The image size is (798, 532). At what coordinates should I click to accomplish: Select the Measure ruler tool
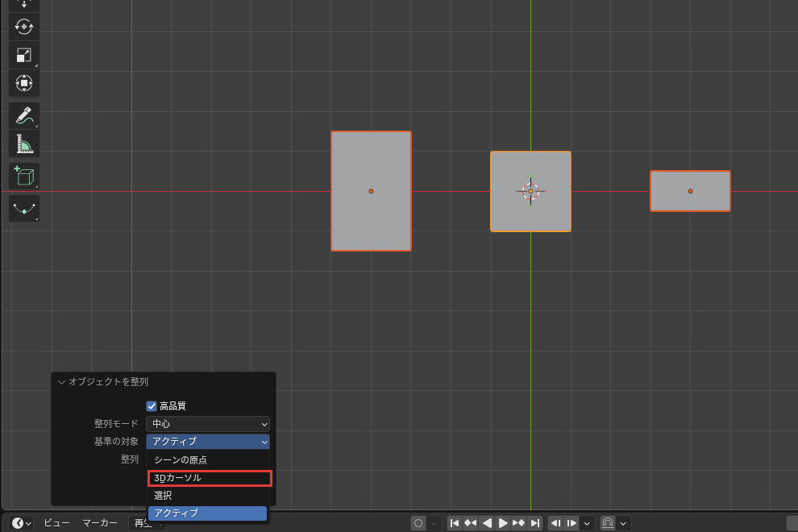(x=24, y=144)
